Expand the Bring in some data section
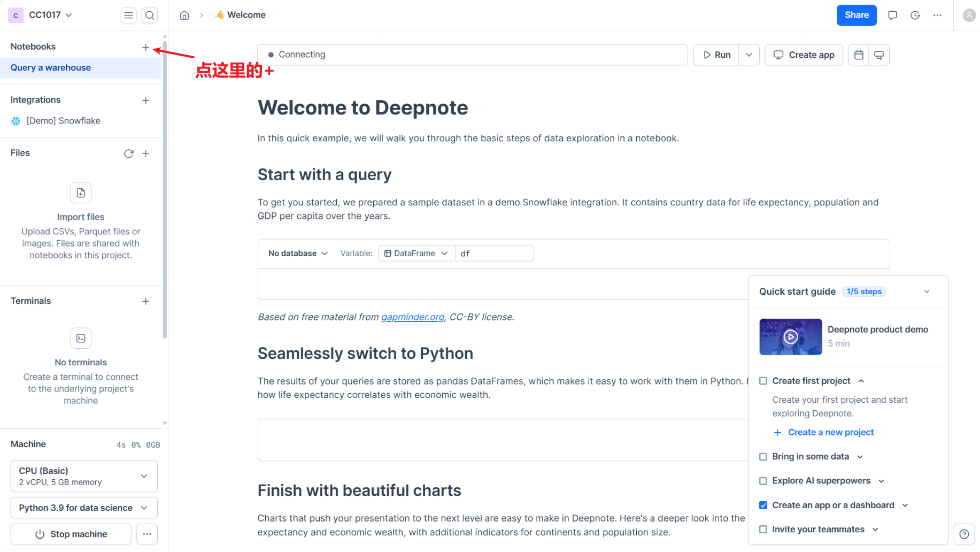Viewport: 980px width, 552px height. pyautogui.click(x=860, y=457)
